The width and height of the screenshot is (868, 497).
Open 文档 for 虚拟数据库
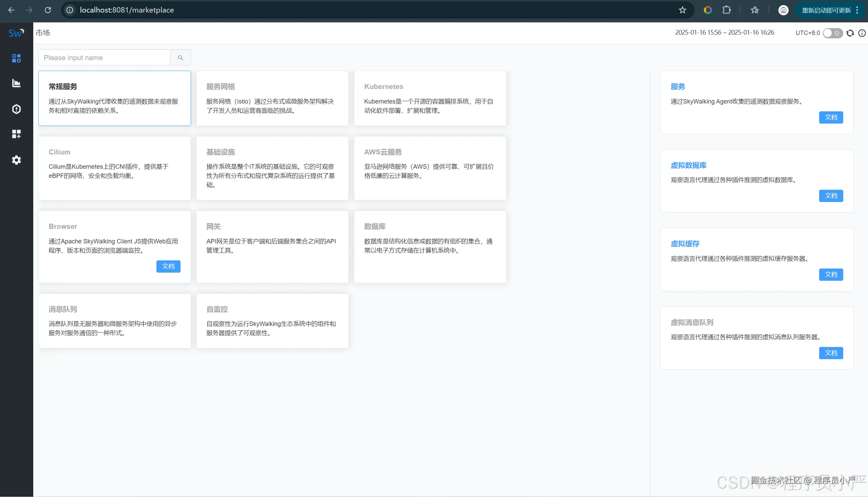(x=831, y=196)
